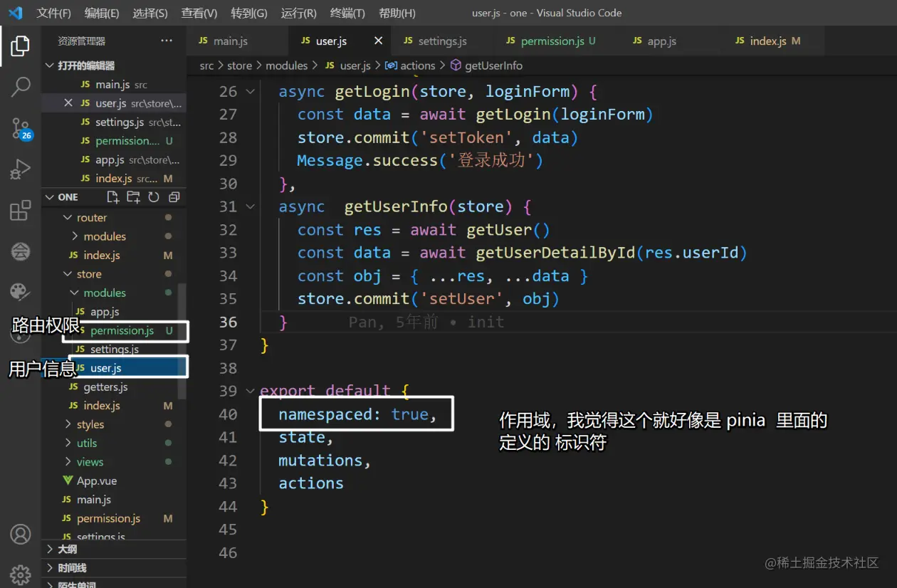Click the store breadcrumb segment
This screenshot has height=588, width=897.
(x=239, y=65)
